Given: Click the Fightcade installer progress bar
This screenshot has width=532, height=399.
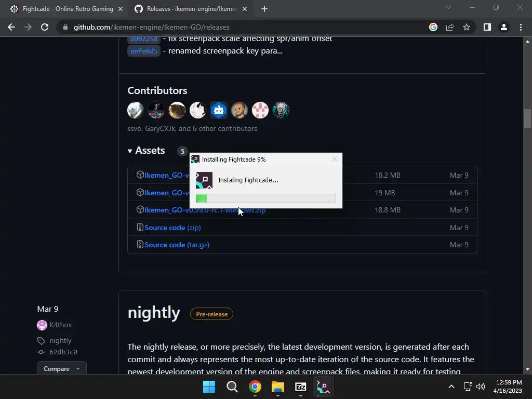Looking at the screenshot, I should (265, 198).
